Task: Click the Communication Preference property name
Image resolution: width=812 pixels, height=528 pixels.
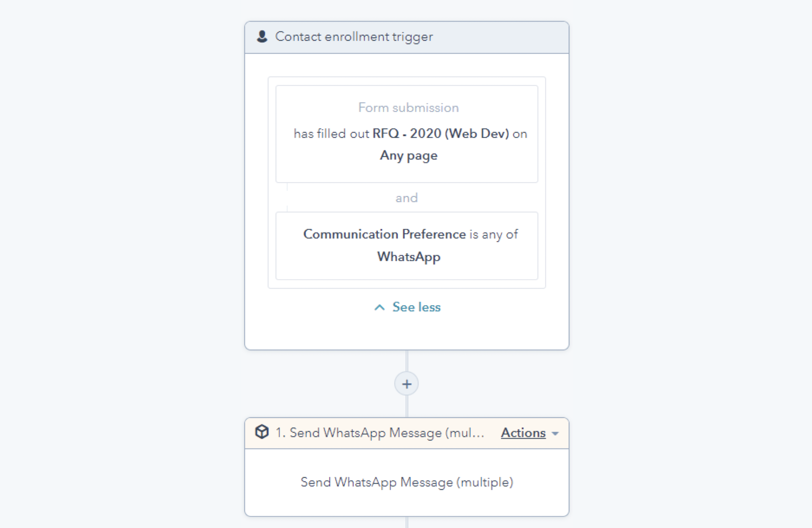Action: click(x=384, y=234)
